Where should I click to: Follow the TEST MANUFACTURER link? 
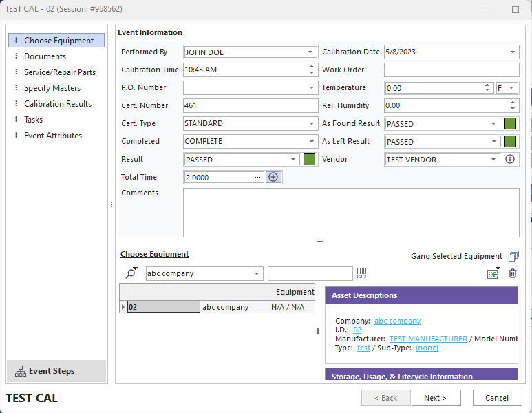pos(427,339)
